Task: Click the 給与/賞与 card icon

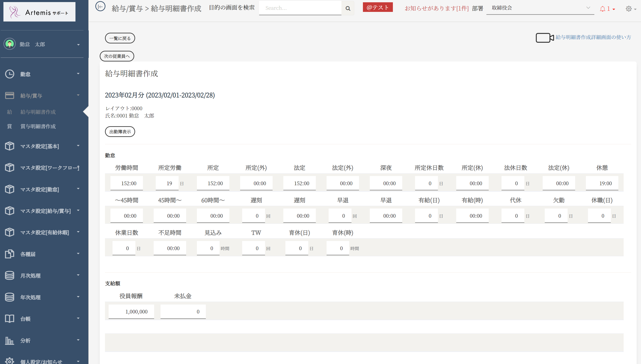Action: point(10,96)
